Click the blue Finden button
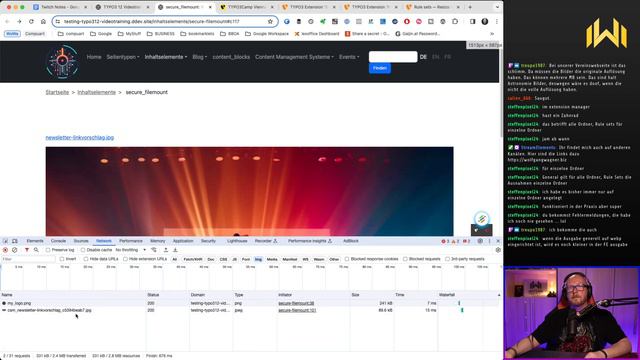The width and height of the screenshot is (640, 360). point(380,68)
